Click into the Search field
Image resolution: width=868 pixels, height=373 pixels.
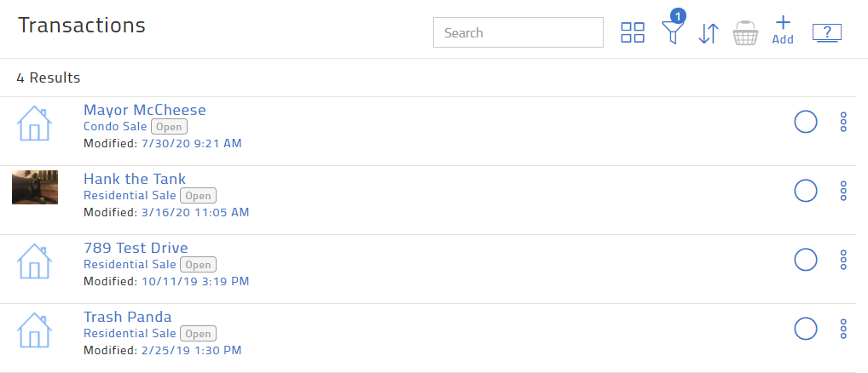click(x=518, y=33)
